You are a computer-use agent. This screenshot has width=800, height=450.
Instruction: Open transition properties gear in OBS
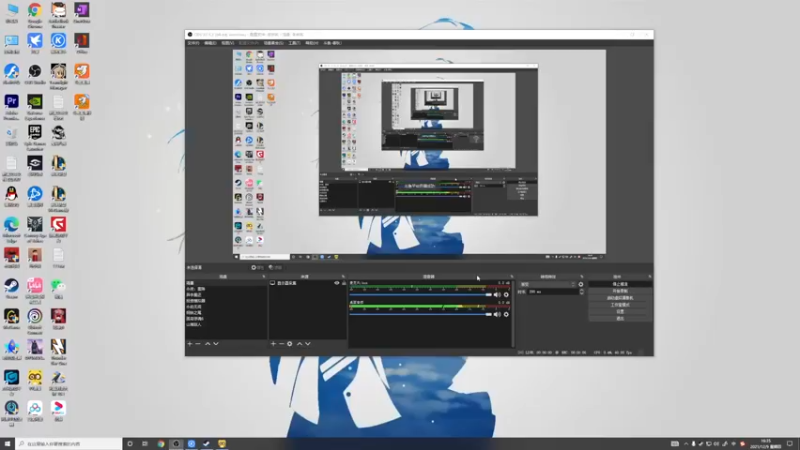(581, 284)
